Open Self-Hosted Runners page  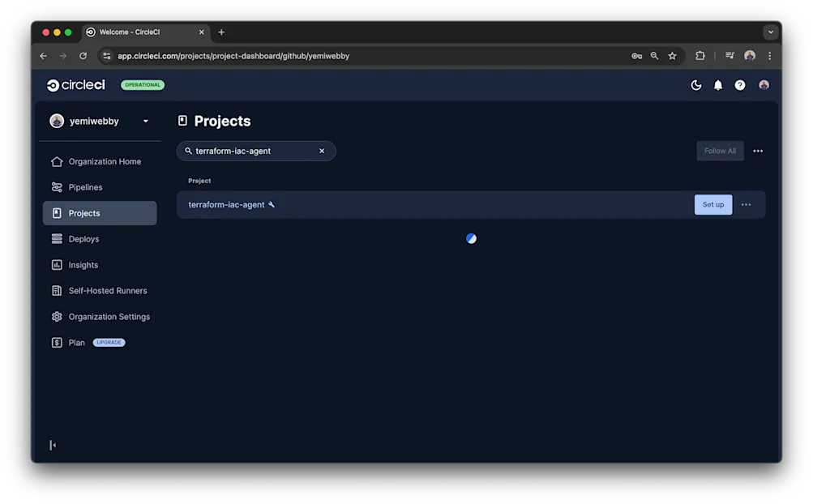(x=108, y=290)
